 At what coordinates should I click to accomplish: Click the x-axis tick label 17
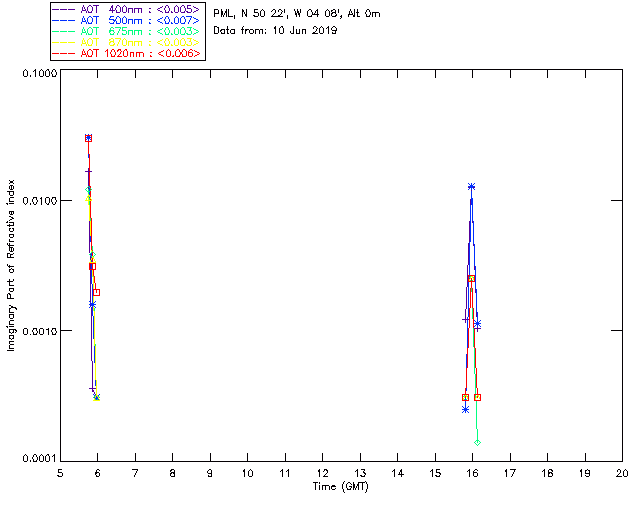point(510,473)
